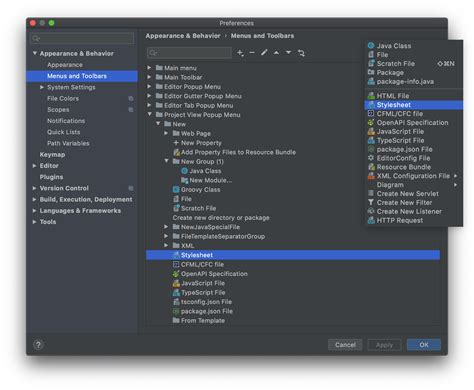Screen dimensions: 474x390
Task: Collapse the New Group (1) node
Action: point(166,161)
